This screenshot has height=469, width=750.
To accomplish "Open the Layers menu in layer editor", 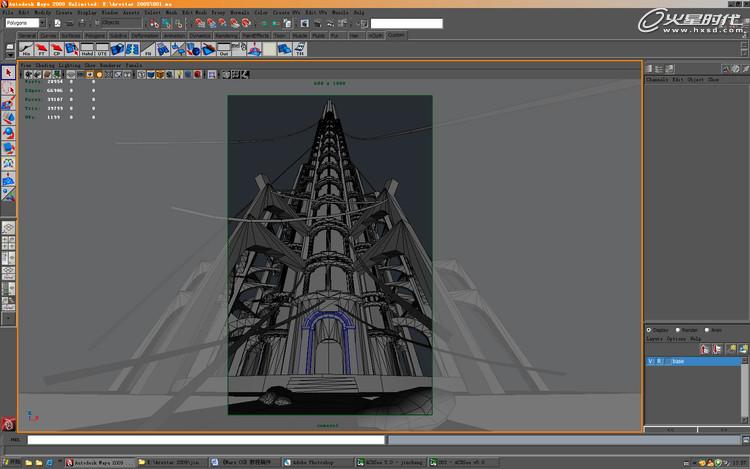I will tap(656, 339).
